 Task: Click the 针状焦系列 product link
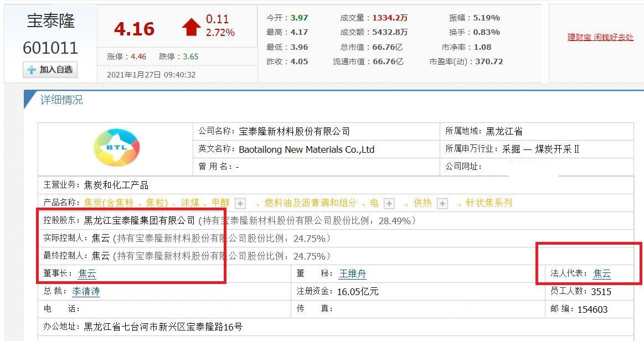click(489, 203)
